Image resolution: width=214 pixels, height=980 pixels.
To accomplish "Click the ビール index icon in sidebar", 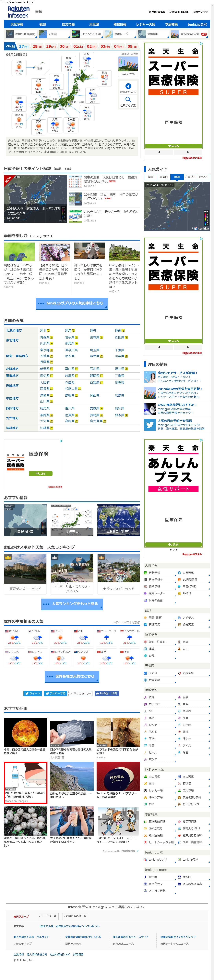I will pyautogui.click(x=145, y=752).
